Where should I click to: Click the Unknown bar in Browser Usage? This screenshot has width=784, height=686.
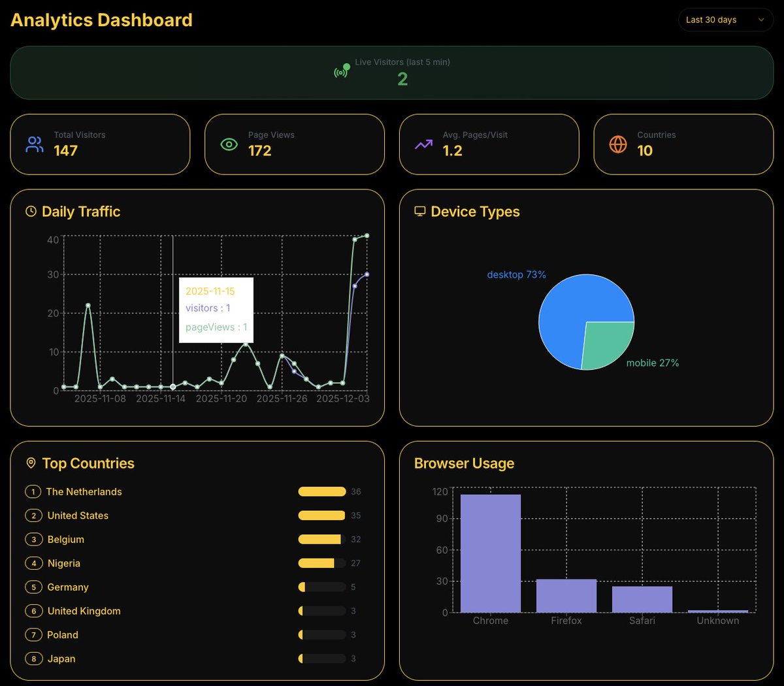pyautogui.click(x=718, y=612)
